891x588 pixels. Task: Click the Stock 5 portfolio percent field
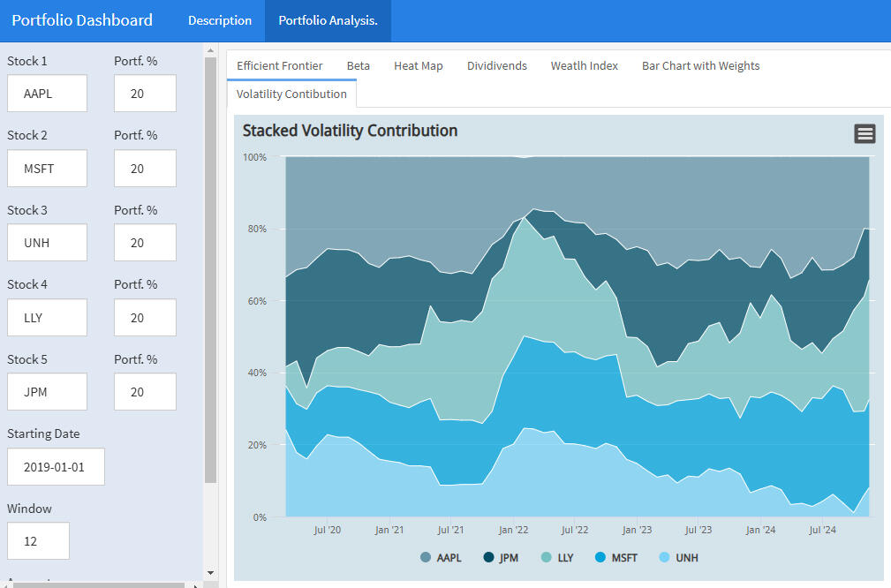pos(145,392)
